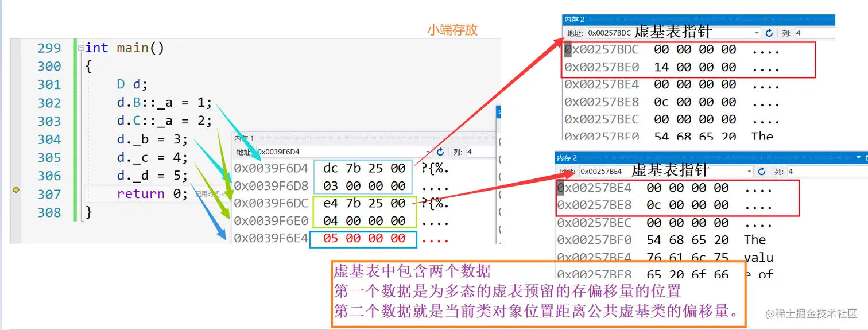Click the yellow current-statement arrow at line 307
The width and height of the screenshot is (868, 330).
coord(16,189)
